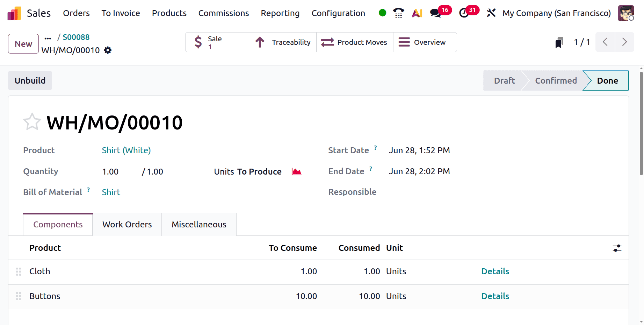Viewport: 644px width, 325px height.
Task: Open Details for the Cloth row
Action: (495, 271)
